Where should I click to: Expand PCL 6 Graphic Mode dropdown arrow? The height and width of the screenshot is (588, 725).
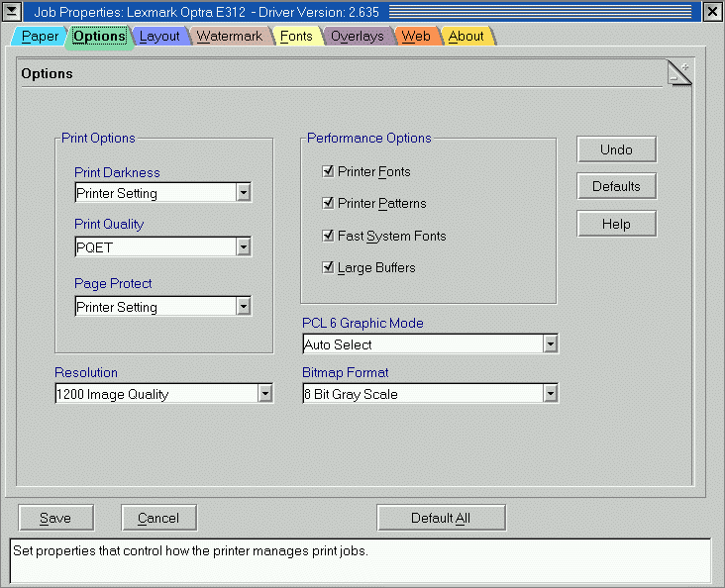(x=551, y=343)
